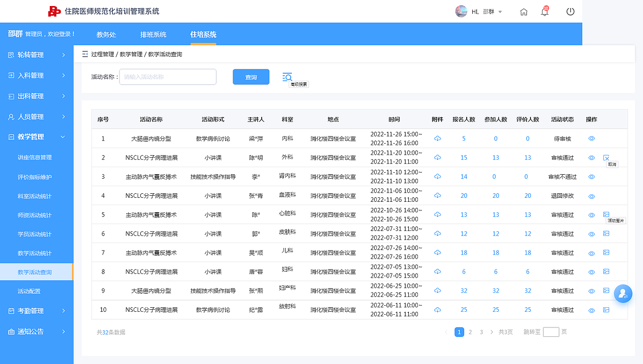Click the cloud attachment icon on 放射科 row
Screen dimensions: 643x364
(437, 310)
